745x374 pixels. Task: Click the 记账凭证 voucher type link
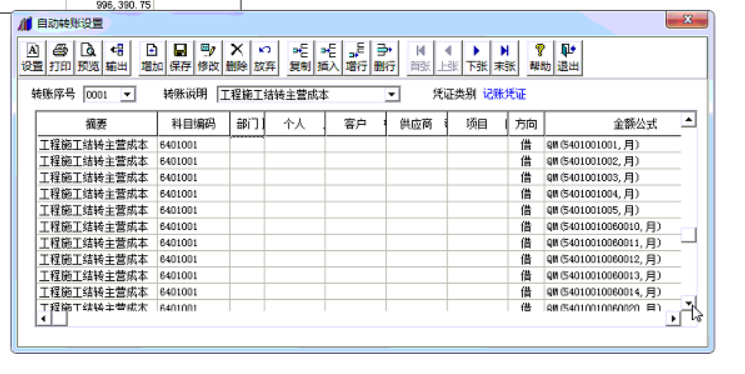504,94
